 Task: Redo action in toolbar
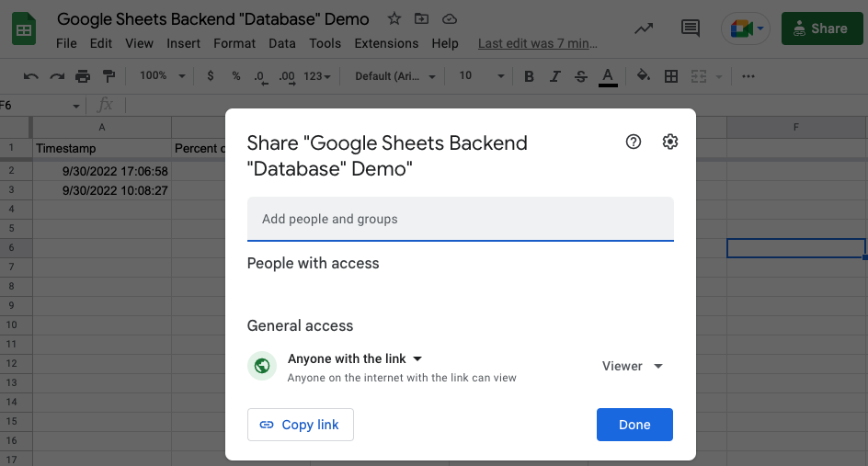coord(57,76)
